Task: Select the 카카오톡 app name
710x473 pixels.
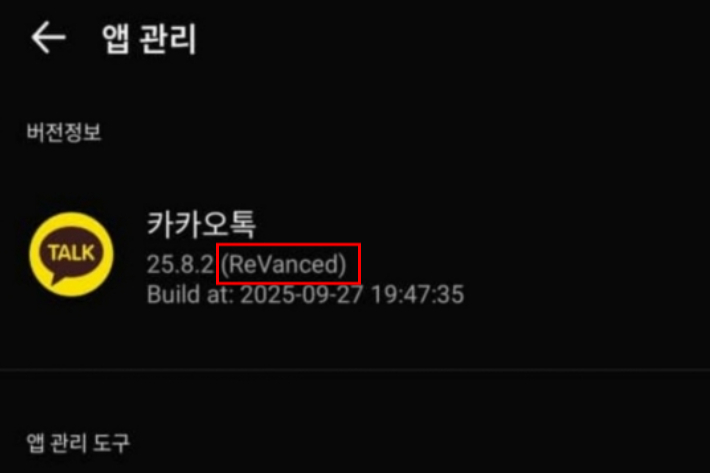Action: pos(201,224)
